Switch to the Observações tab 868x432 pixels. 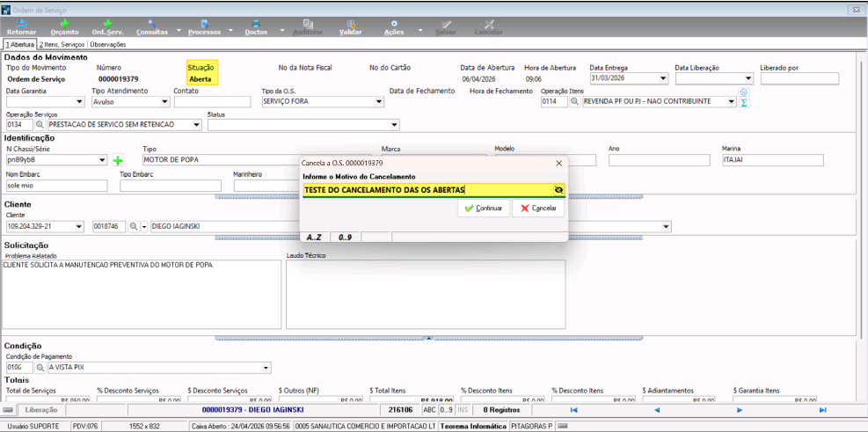pyautogui.click(x=108, y=44)
